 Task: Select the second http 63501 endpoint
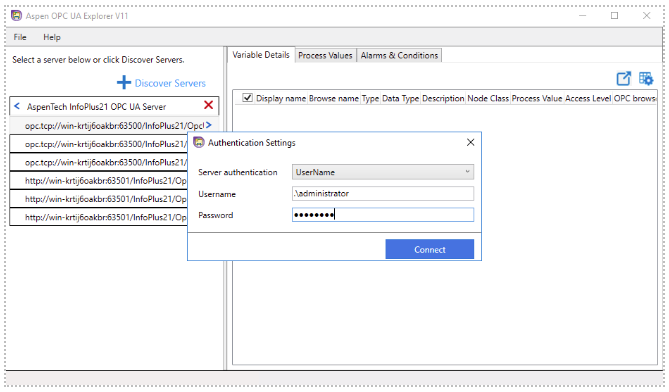(x=99, y=199)
